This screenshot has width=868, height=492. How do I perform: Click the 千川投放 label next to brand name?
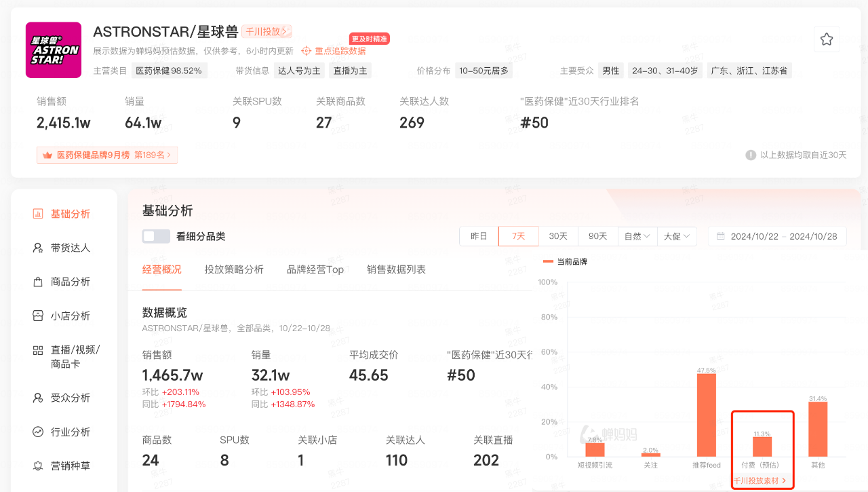[267, 31]
